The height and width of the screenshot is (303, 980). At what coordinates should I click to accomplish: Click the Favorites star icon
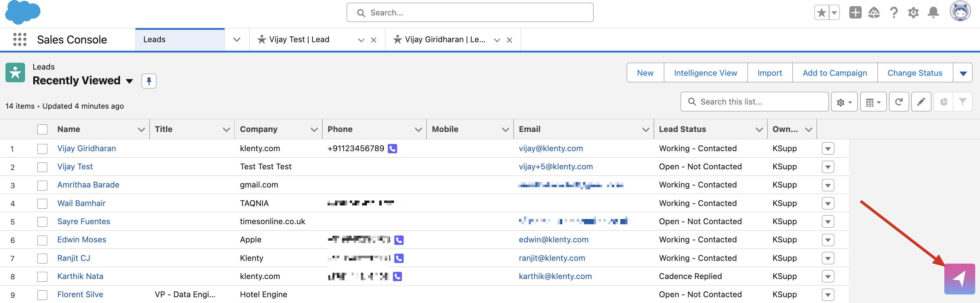coord(821,13)
